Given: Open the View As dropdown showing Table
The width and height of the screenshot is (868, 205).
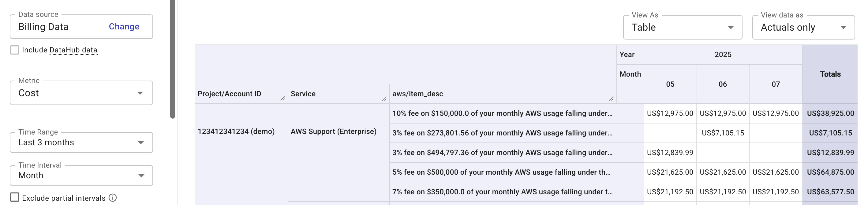Looking at the screenshot, I should pyautogui.click(x=731, y=27).
